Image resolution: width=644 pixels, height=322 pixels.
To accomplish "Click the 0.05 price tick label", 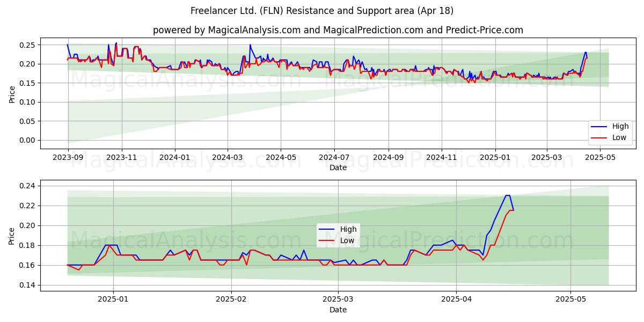I will (x=27, y=121).
